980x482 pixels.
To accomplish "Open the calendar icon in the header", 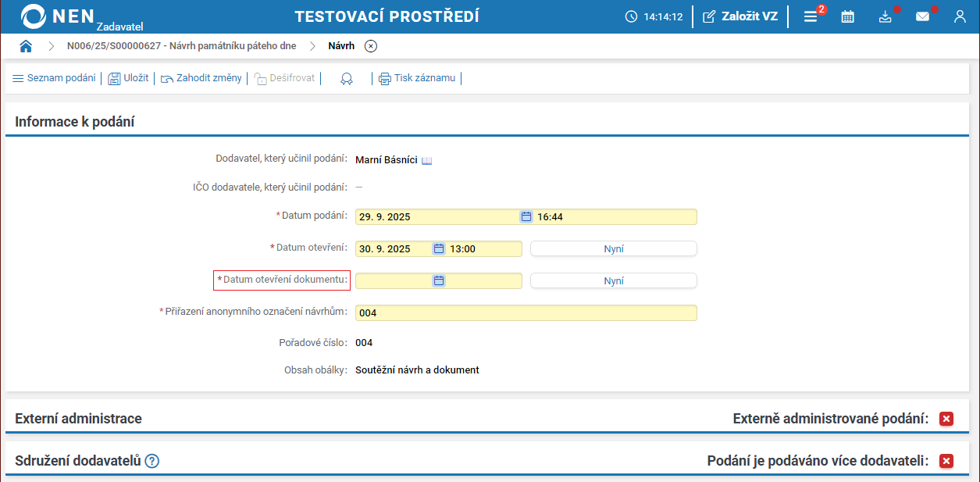I will pos(847,16).
